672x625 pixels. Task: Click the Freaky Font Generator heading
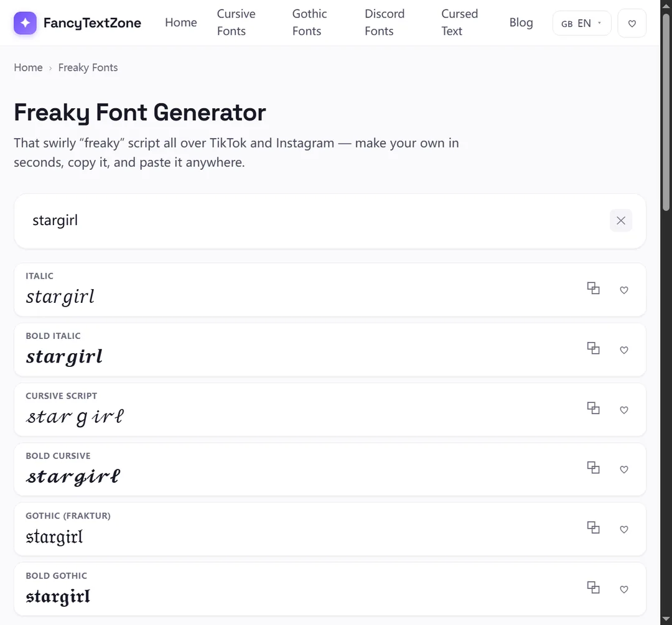point(140,113)
